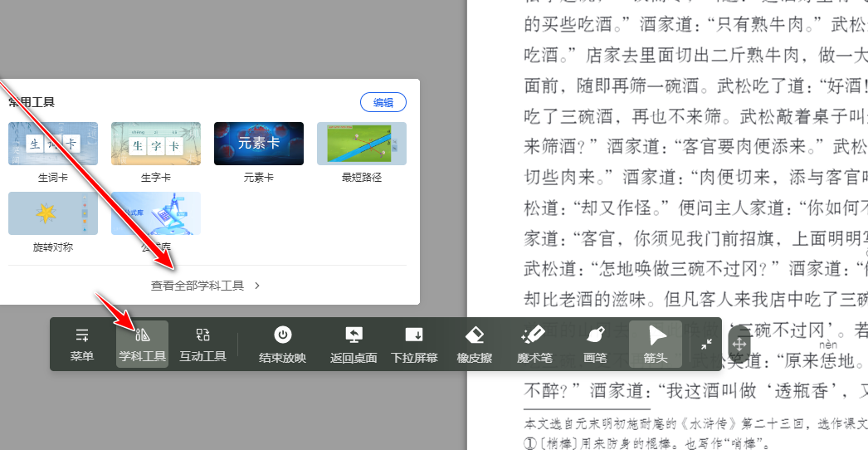The height and width of the screenshot is (450, 868).
Task: Click the move handle beside the toolbar
Action: click(x=739, y=345)
